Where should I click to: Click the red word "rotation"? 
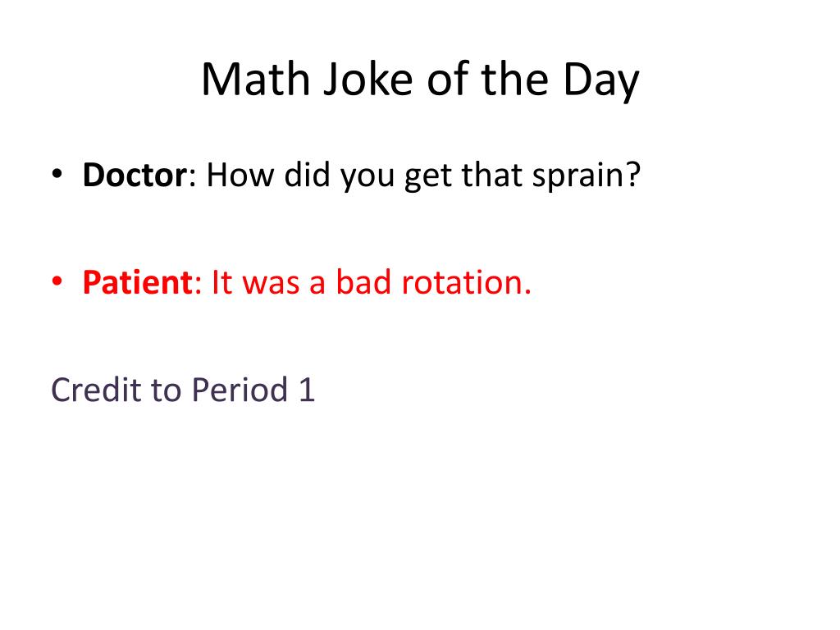coord(462,282)
